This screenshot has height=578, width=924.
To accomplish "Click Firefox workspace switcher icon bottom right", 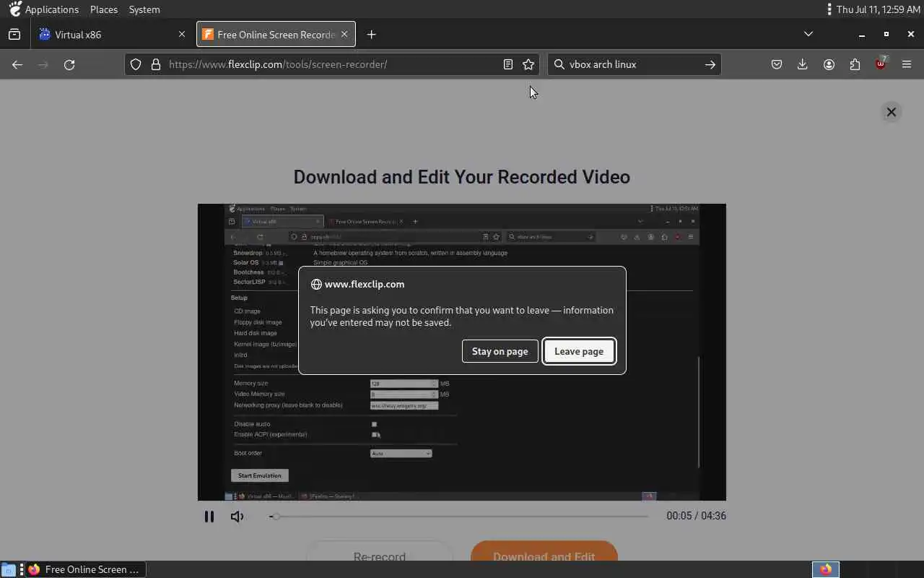I will click(826, 569).
